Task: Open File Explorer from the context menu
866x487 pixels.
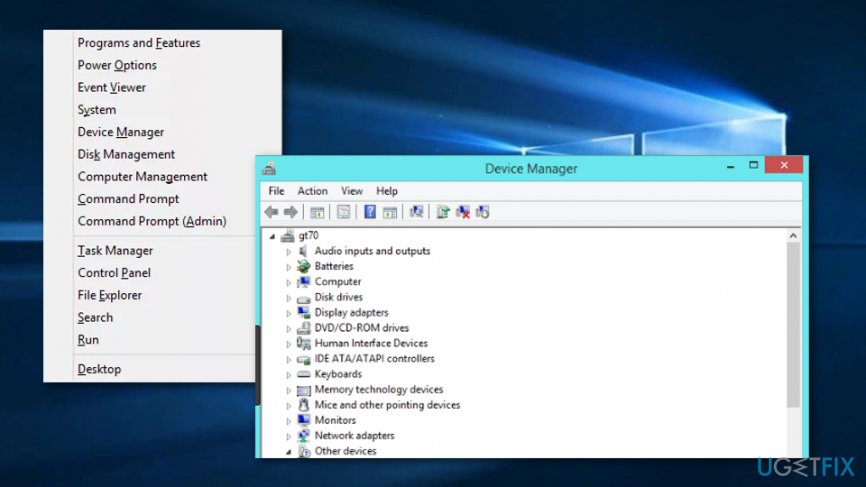Action: coord(109,295)
